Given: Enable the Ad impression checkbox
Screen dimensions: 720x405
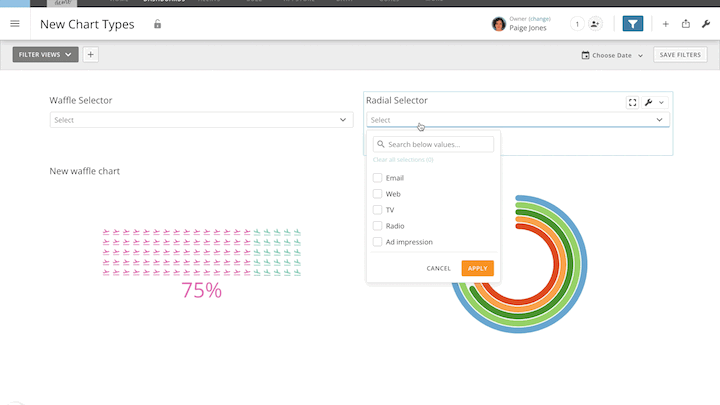Looking at the screenshot, I should click(378, 242).
